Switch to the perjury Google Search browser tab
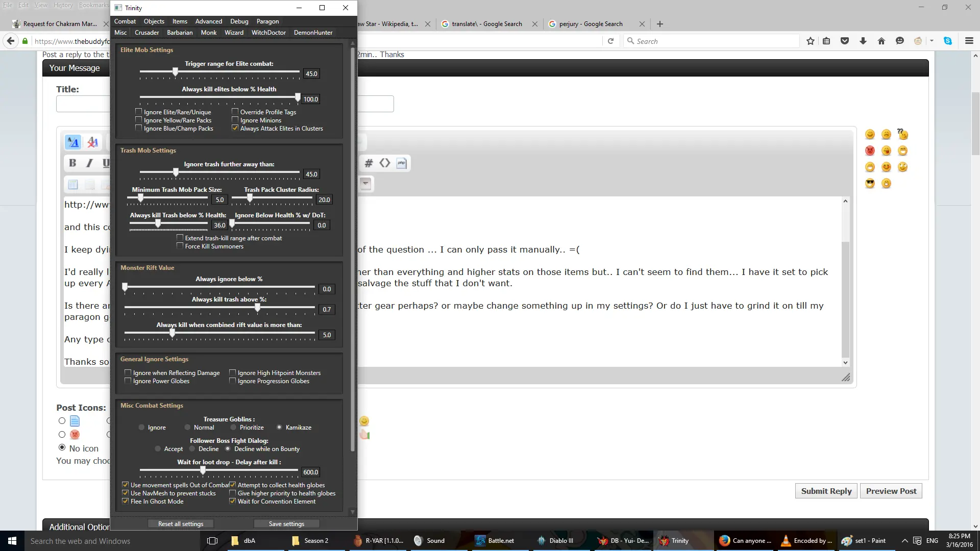The height and width of the screenshot is (551, 980). [x=591, y=24]
